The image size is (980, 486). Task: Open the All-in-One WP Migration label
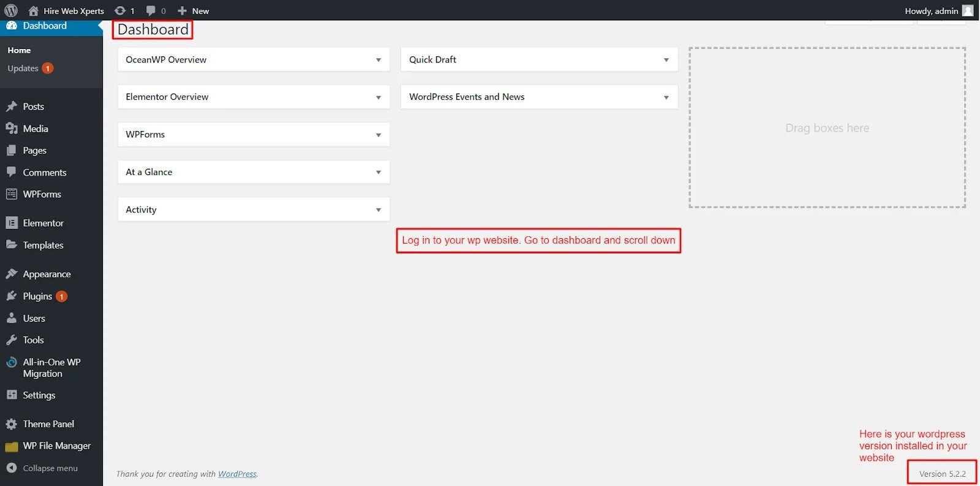coord(51,368)
